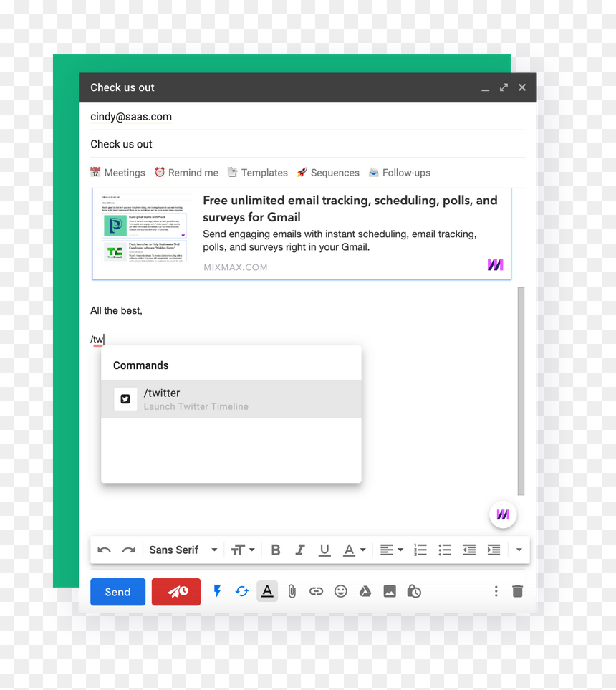
Task: Open the Remind me menu
Action: coord(186,173)
